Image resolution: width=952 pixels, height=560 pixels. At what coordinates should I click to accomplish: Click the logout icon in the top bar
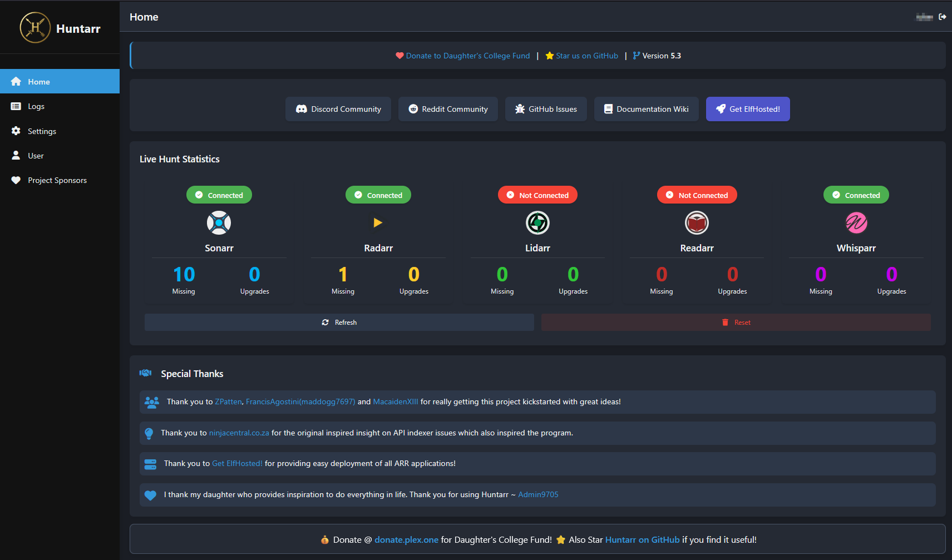[x=943, y=17]
